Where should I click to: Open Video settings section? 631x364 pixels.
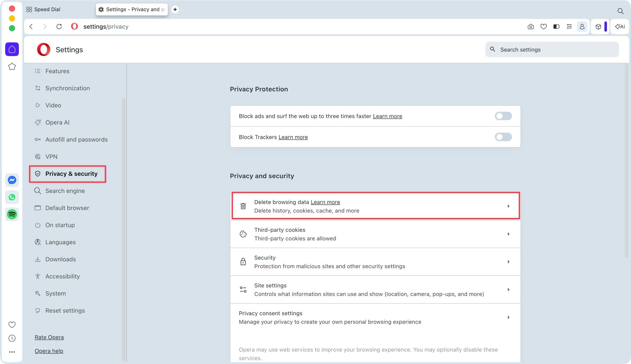tap(53, 105)
